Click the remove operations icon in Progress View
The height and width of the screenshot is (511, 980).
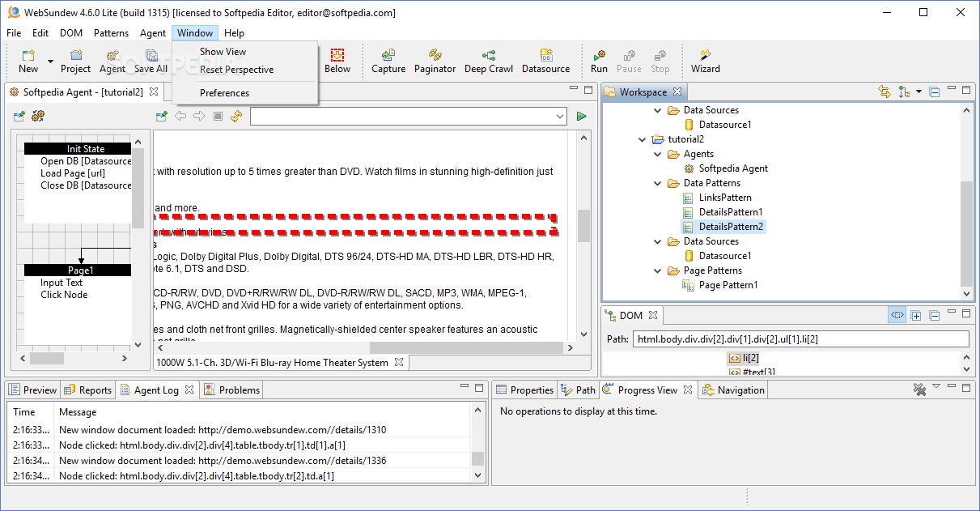click(919, 390)
